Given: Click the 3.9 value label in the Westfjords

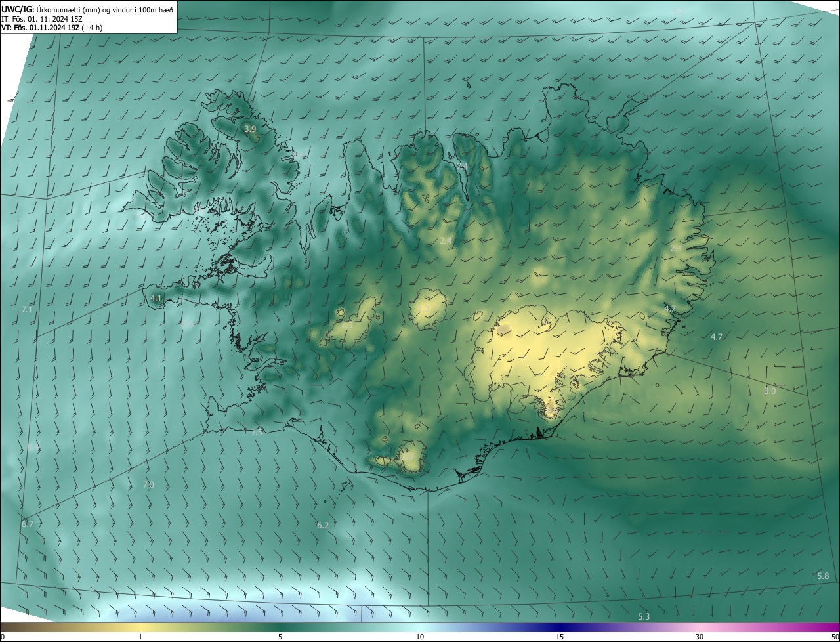Looking at the screenshot, I should pyautogui.click(x=250, y=129).
